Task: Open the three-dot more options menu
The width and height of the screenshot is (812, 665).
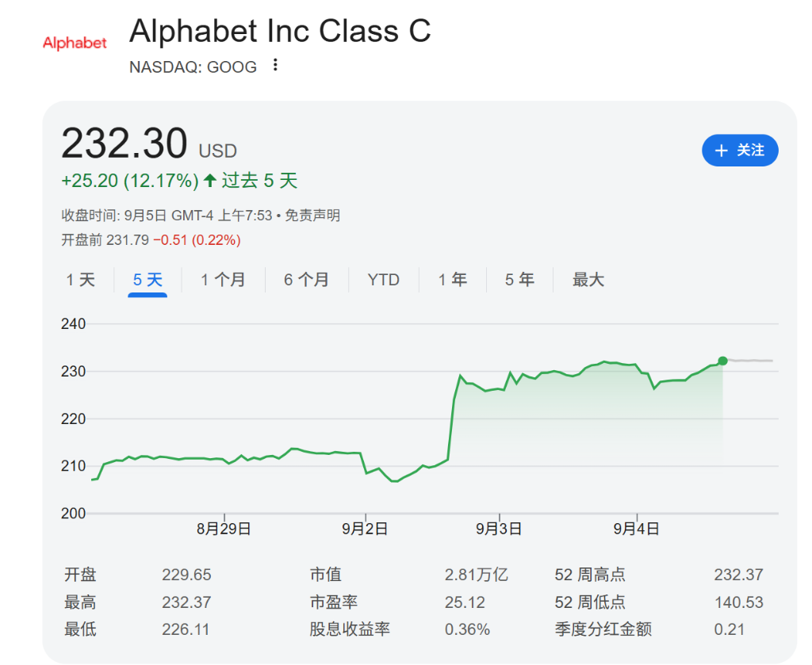Action: [275, 66]
